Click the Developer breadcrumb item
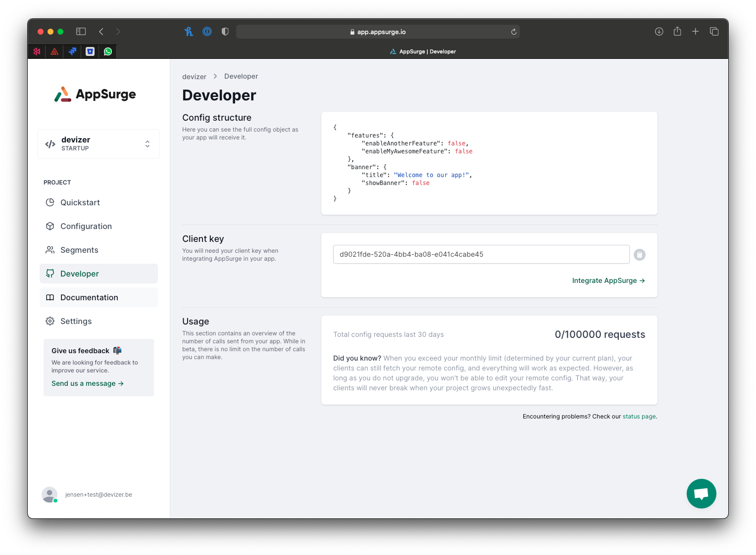 (241, 76)
